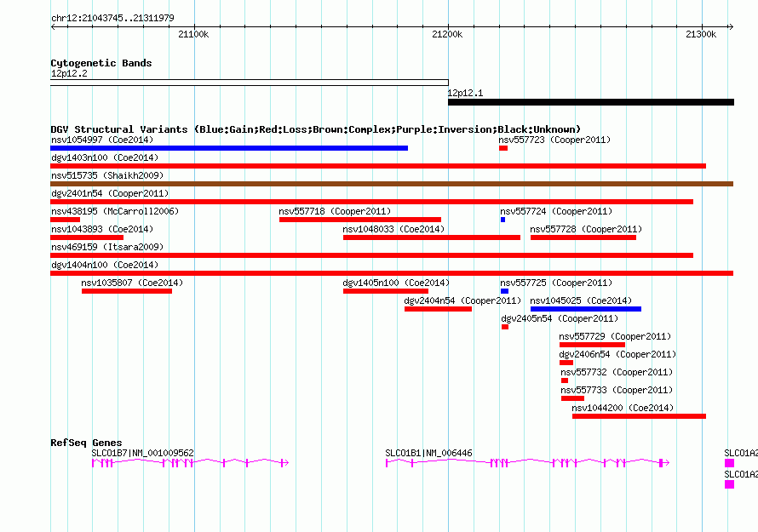This screenshot has height=532, width=758.
Task: Click the red nsv1048033 loss bar
Action: pyautogui.click(x=432, y=237)
